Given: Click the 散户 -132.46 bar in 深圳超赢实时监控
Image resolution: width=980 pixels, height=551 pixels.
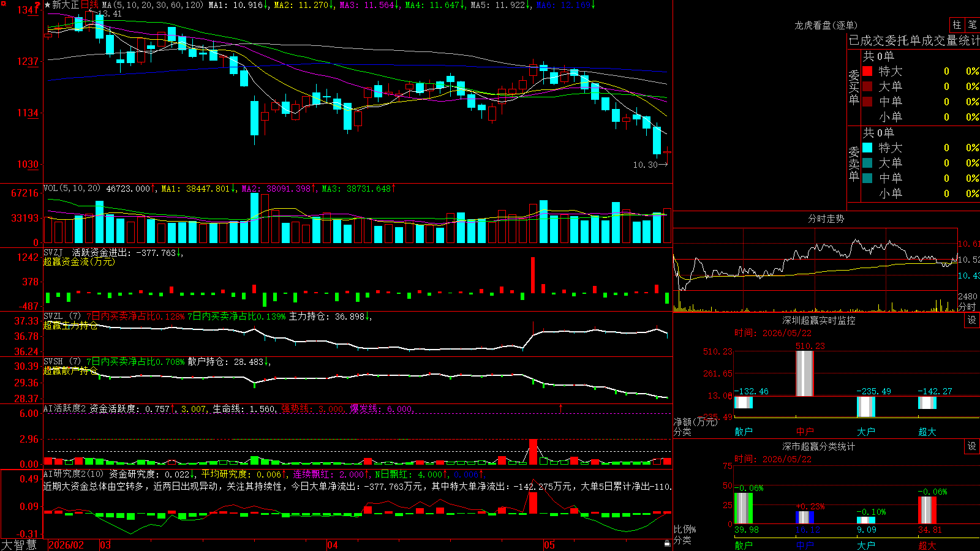Looking at the screenshot, I should (x=744, y=402).
